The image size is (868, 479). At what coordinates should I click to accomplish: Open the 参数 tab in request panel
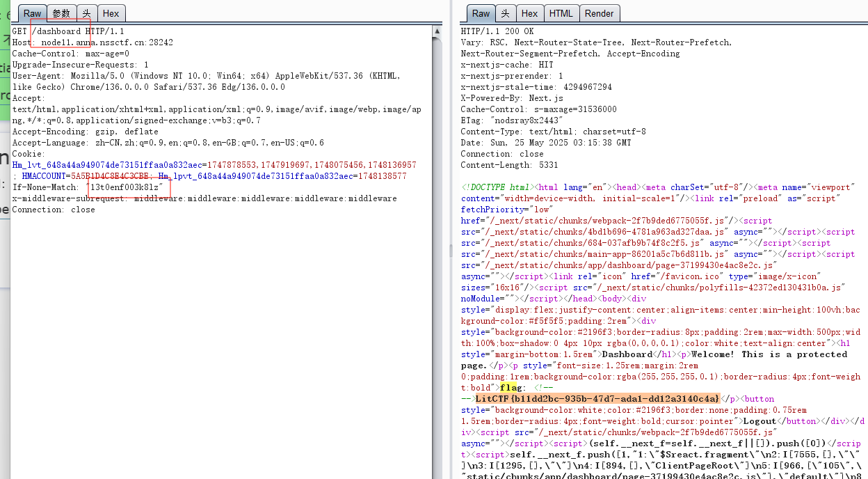(61, 13)
